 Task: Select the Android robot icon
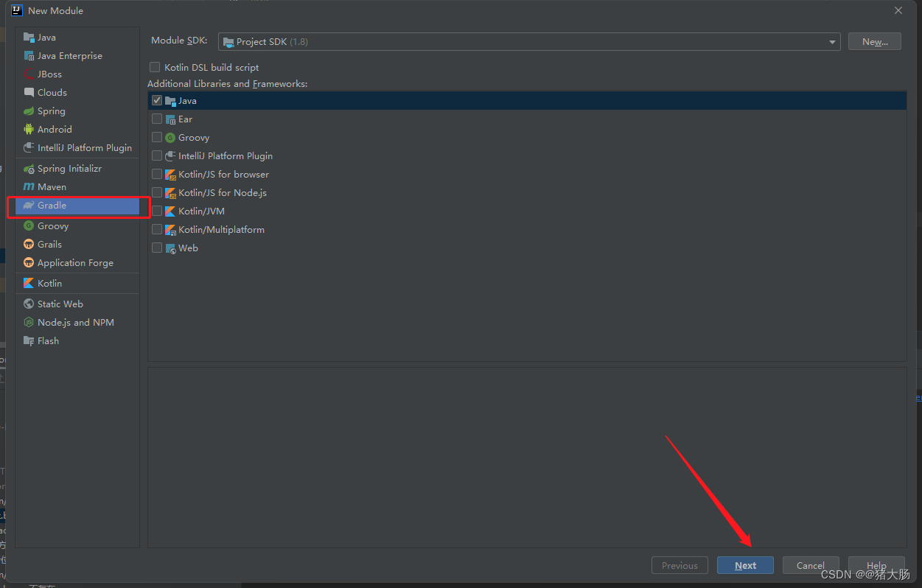(29, 130)
